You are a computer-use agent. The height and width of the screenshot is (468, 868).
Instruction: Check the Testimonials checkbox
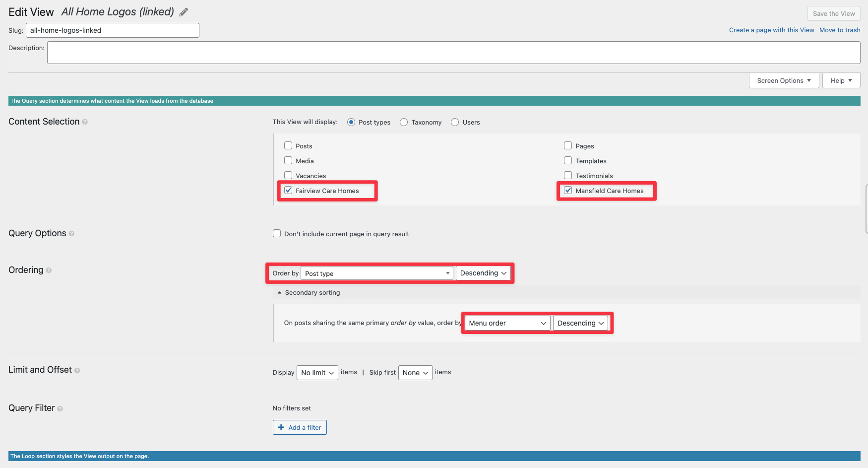568,175
